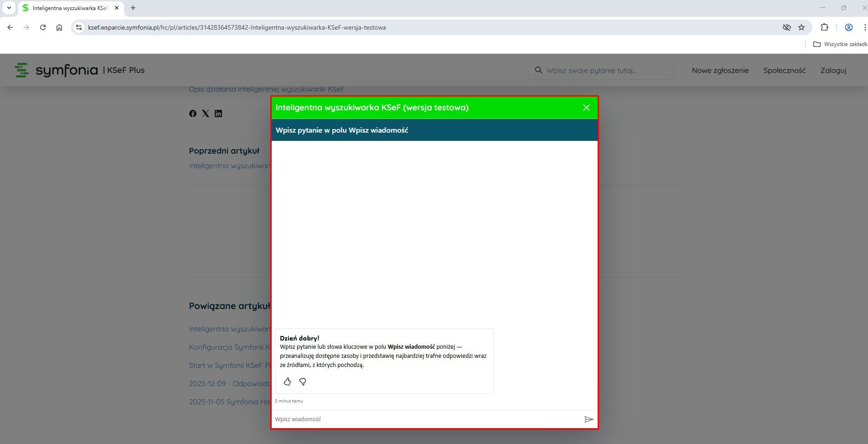Image resolution: width=868 pixels, height=444 pixels.
Task: Bookmark this page with the star icon
Action: 801,27
